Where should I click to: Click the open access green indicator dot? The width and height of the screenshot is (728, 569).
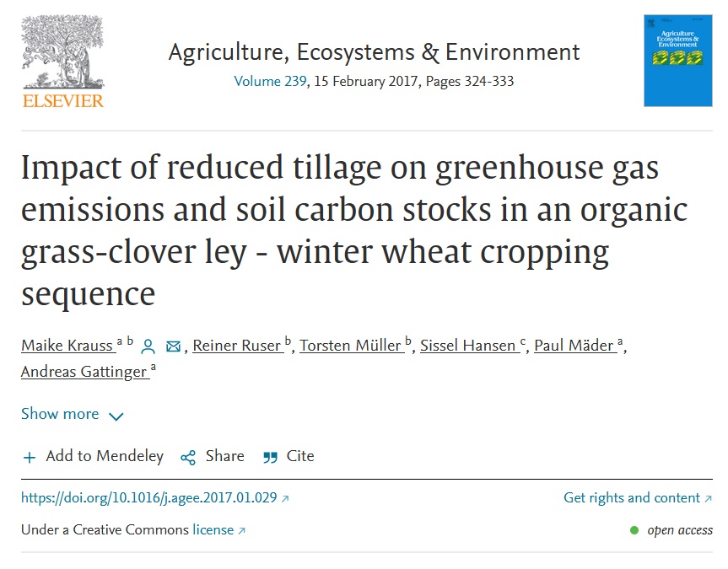tap(634, 530)
